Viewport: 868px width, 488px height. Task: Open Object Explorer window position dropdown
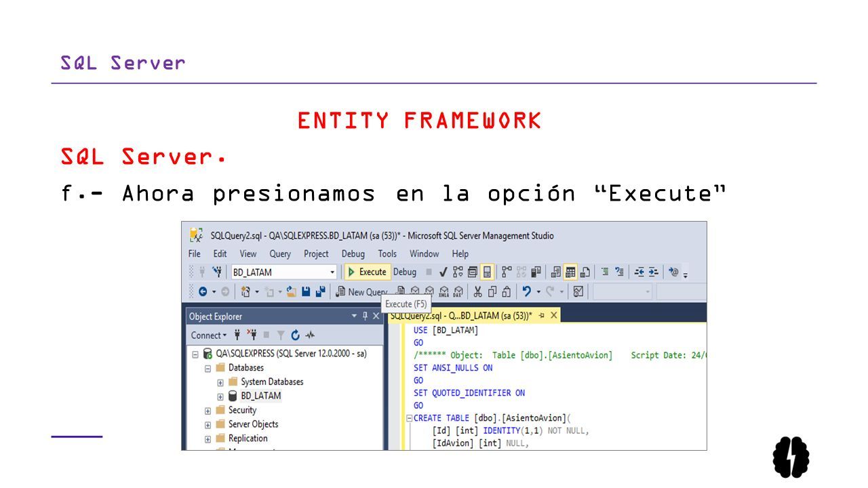354,316
